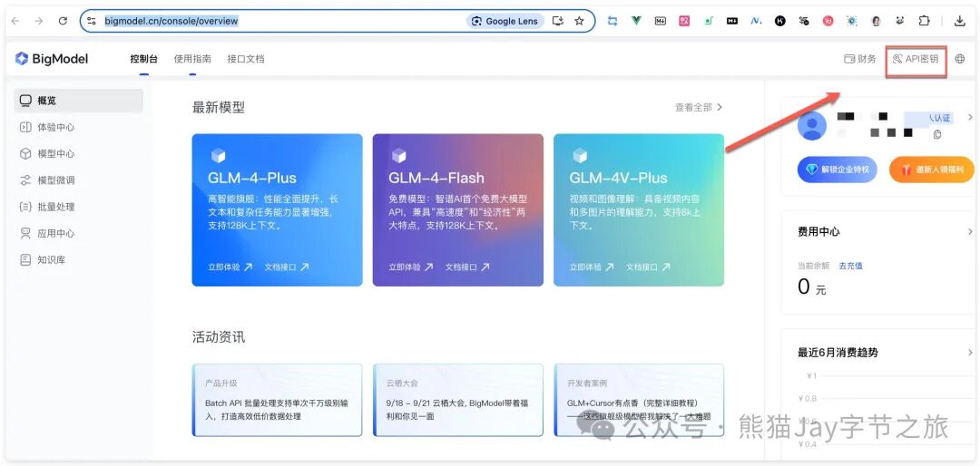Click the install app icon beside the star
This screenshot has height=466, width=980.
pyautogui.click(x=557, y=21)
